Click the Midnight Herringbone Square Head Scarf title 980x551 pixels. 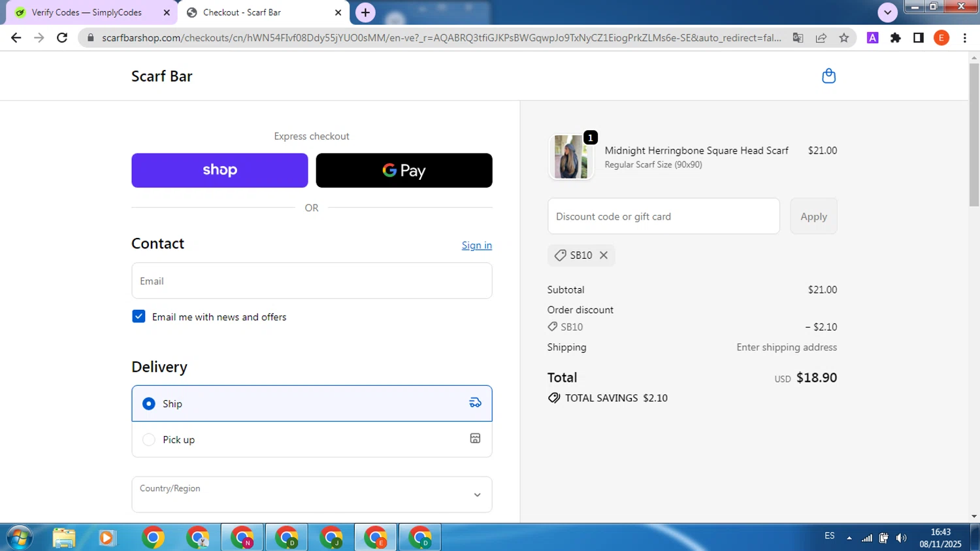[696, 150]
